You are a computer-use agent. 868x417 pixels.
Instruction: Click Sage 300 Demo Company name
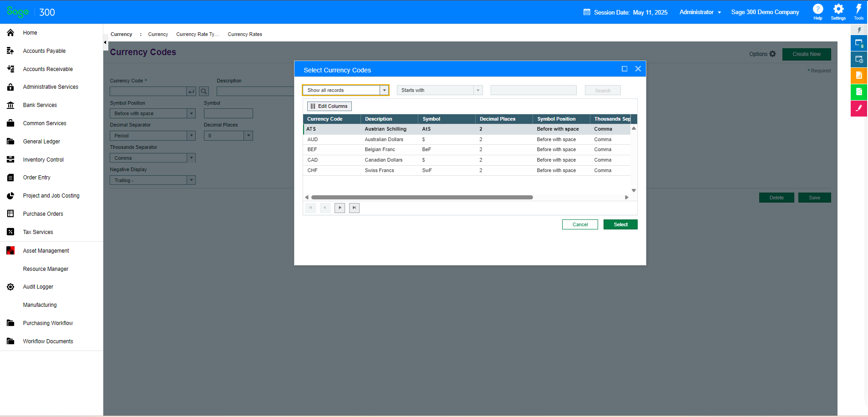765,12
